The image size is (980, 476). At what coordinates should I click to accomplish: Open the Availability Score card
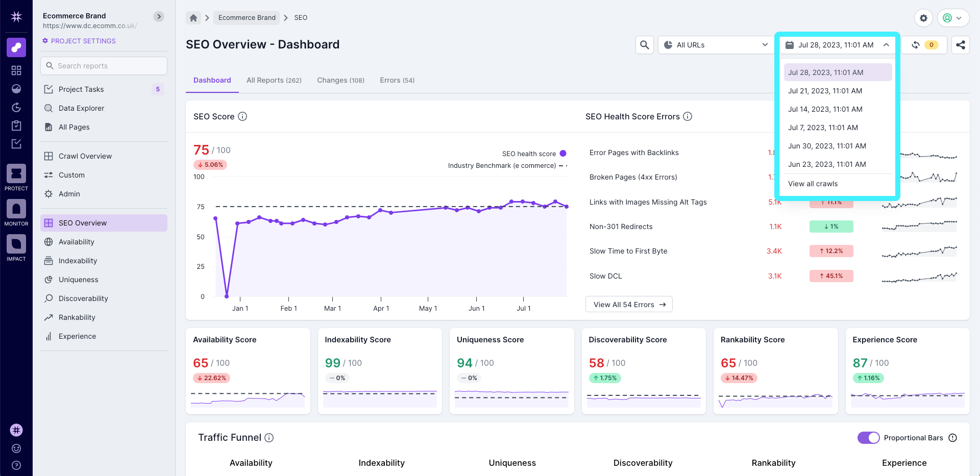tap(248, 371)
